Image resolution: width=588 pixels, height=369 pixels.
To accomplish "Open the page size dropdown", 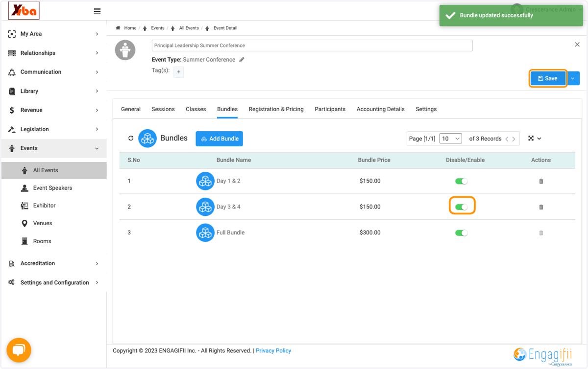I will tap(451, 138).
